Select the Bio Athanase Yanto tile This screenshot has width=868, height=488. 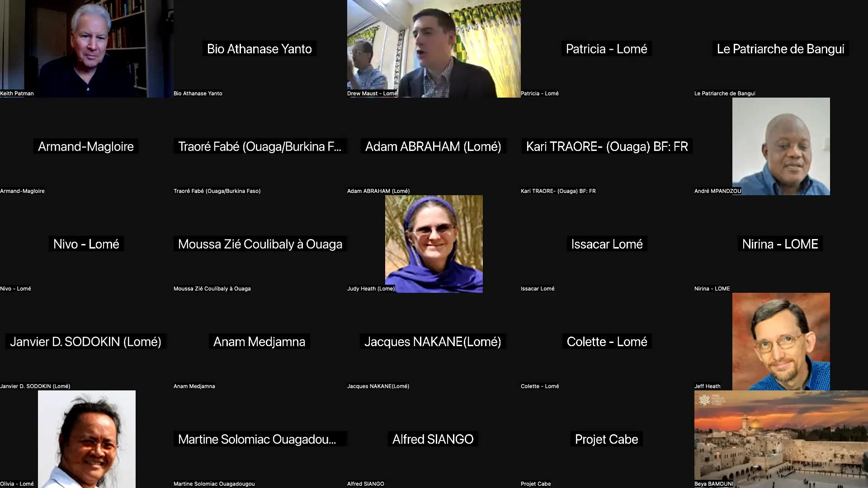tap(260, 49)
